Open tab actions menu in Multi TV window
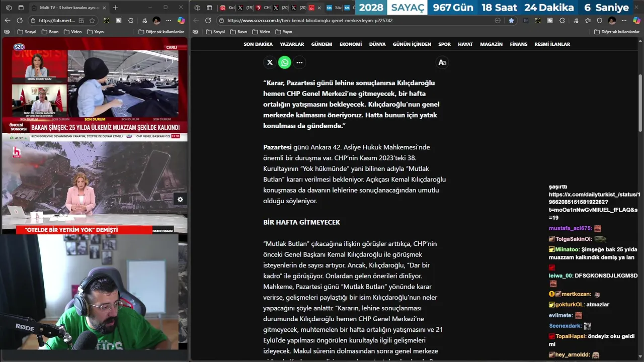This screenshot has width=644, height=362. coord(21,8)
